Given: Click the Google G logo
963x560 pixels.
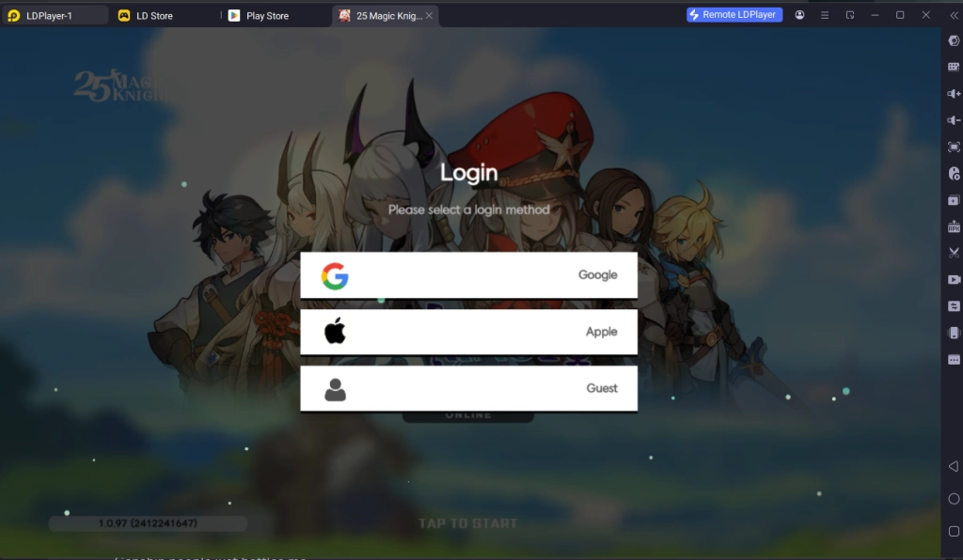Looking at the screenshot, I should click(x=335, y=276).
